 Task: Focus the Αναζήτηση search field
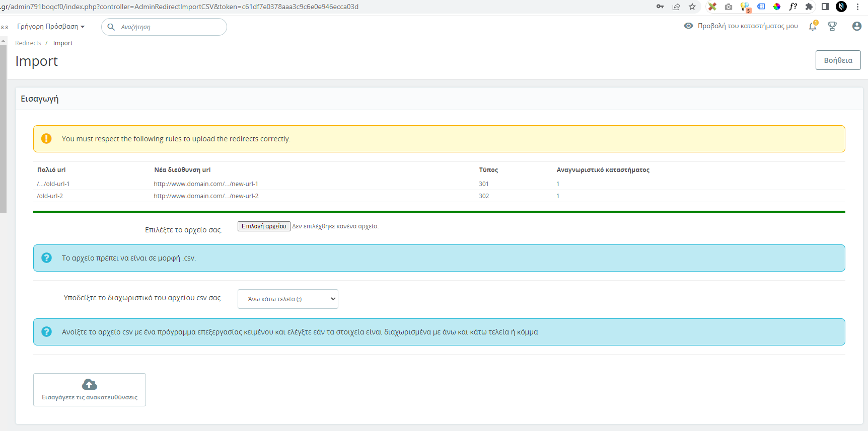(169, 27)
